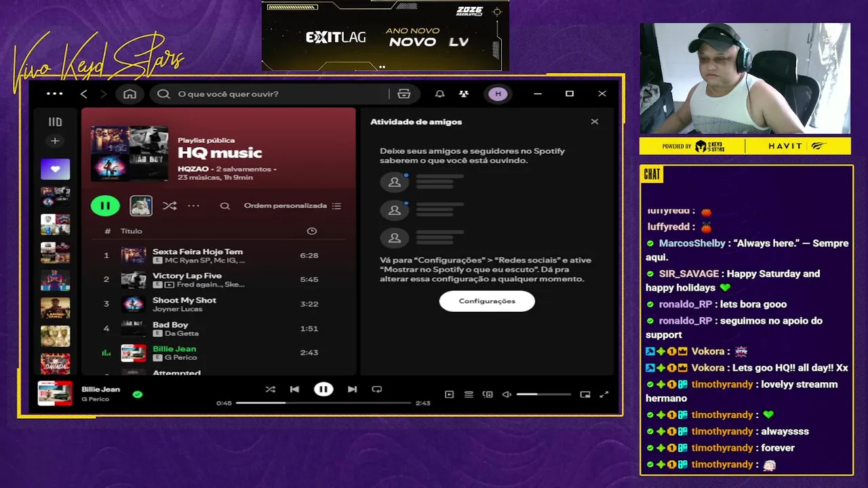Open the Spotify Home button

tap(130, 94)
